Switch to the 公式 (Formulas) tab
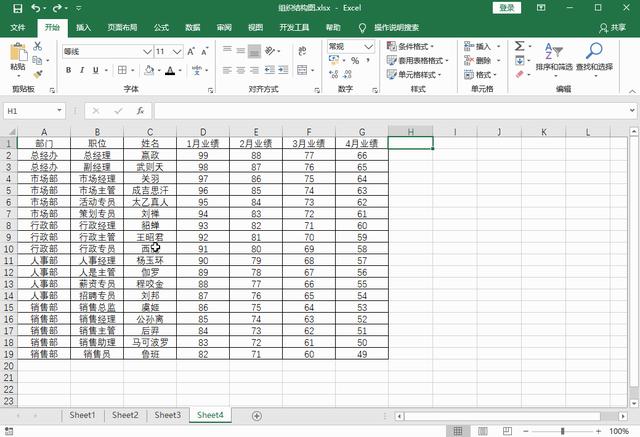 (x=161, y=27)
